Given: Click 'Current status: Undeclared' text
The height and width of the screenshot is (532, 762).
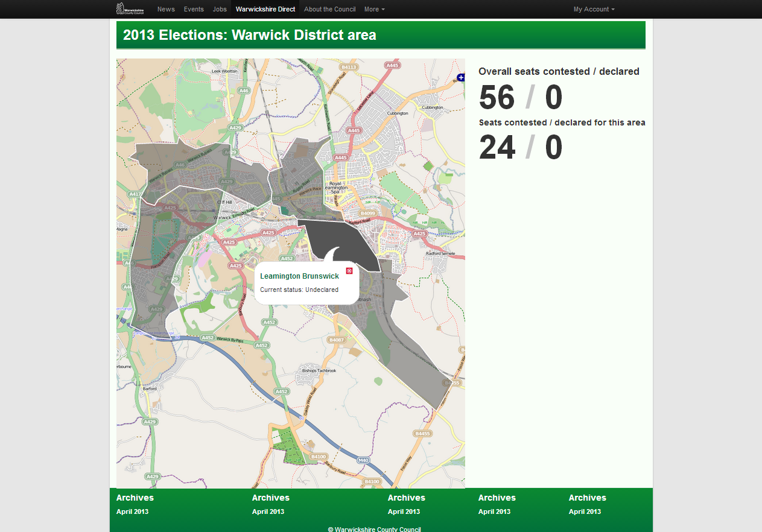Looking at the screenshot, I should 299,290.
